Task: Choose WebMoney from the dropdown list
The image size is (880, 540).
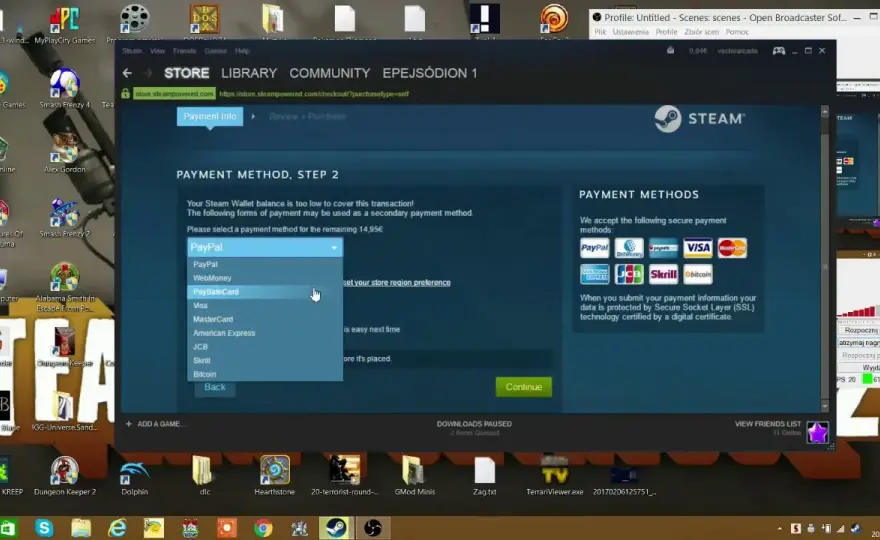Action: (265, 278)
